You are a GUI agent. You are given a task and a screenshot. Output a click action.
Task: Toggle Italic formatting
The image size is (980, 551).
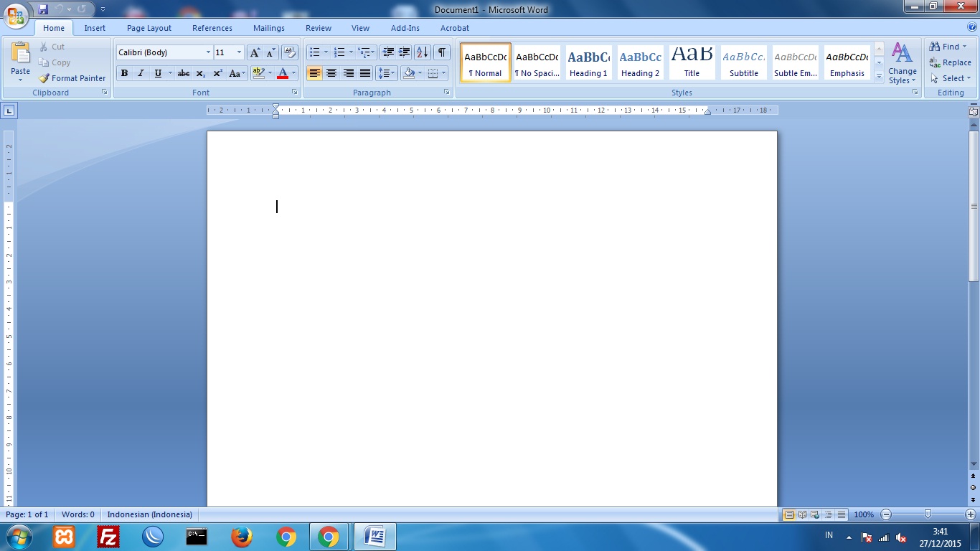(x=141, y=73)
